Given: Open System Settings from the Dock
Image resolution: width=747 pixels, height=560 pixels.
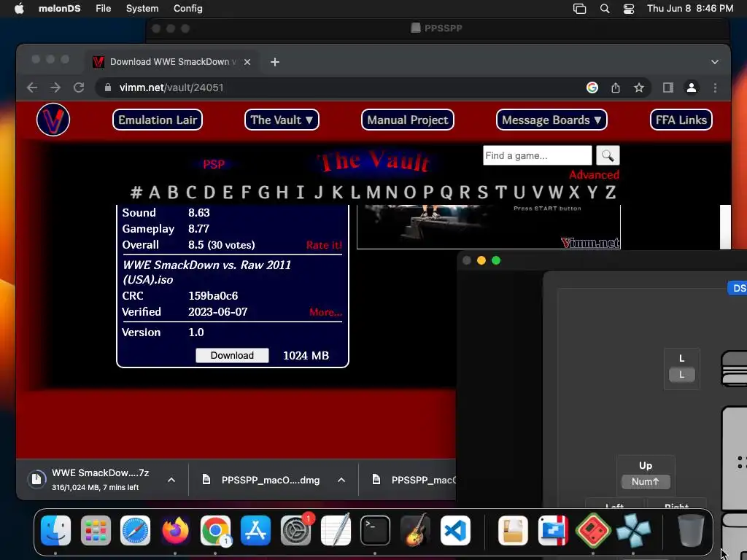Looking at the screenshot, I should [x=295, y=531].
